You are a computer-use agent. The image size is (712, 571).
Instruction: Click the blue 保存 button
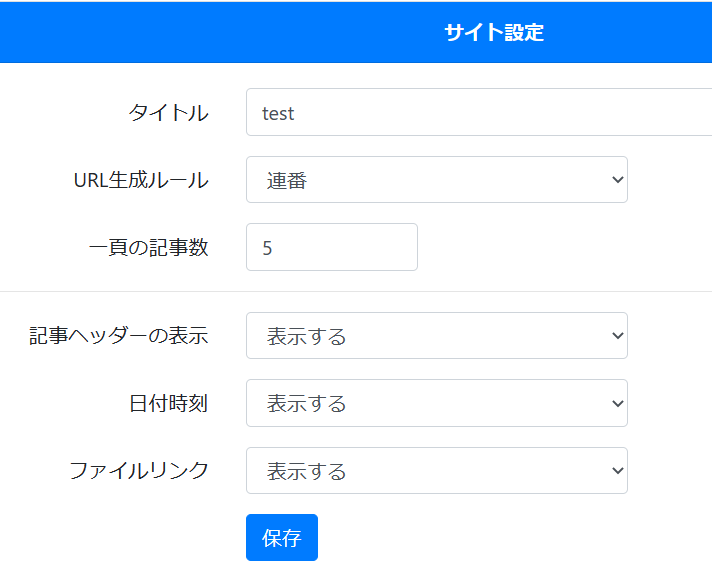[281, 538]
